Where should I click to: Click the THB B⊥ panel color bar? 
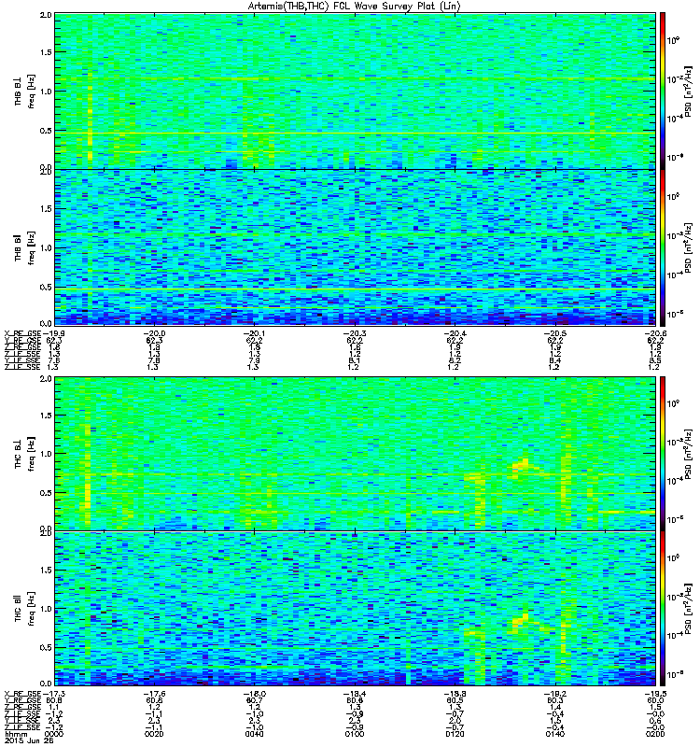663,91
